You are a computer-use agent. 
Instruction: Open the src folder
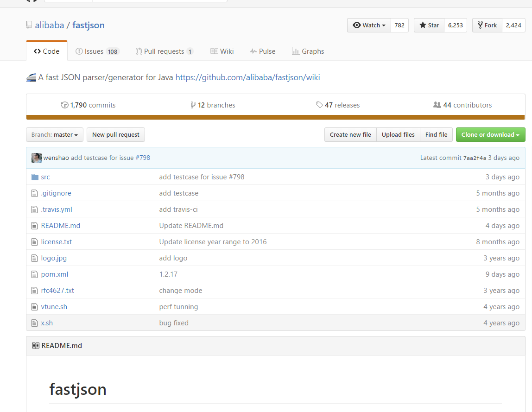click(45, 177)
